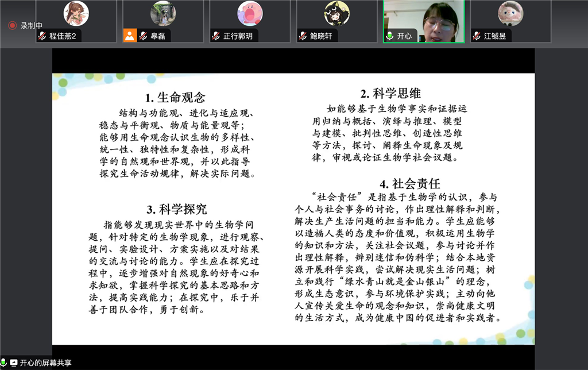The height and width of the screenshot is (370, 588).
Task: Click the 开心的屏幕共享 label
Action: (x=46, y=363)
